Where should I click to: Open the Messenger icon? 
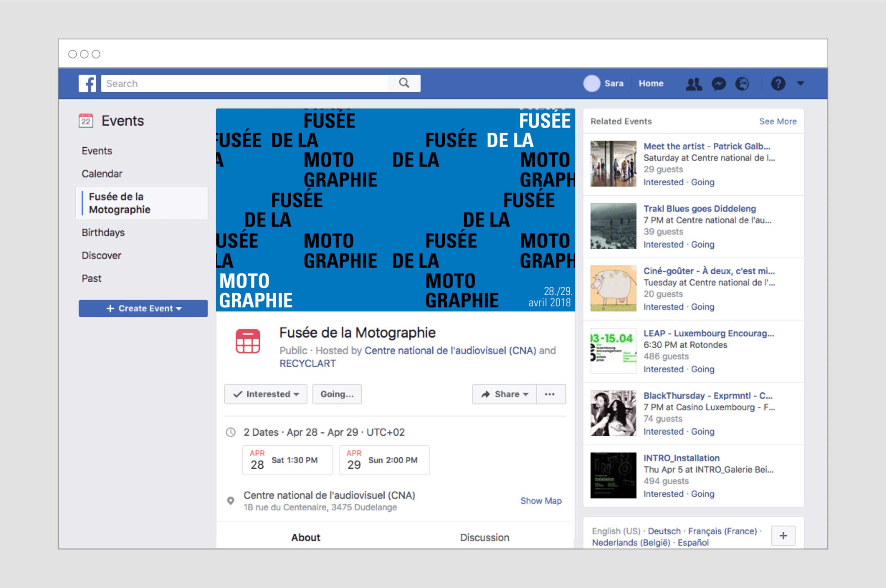coord(719,84)
